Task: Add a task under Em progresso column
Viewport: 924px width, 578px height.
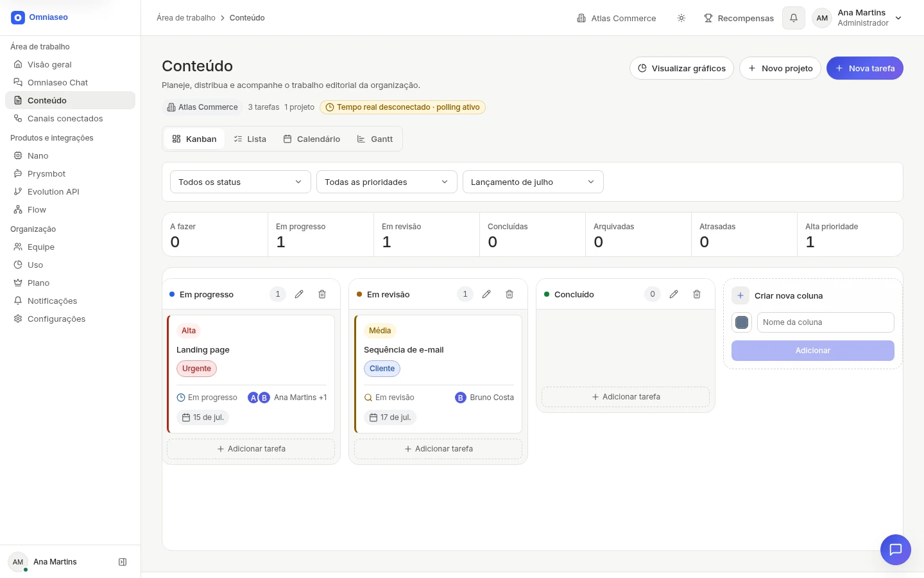Action: [x=251, y=449]
